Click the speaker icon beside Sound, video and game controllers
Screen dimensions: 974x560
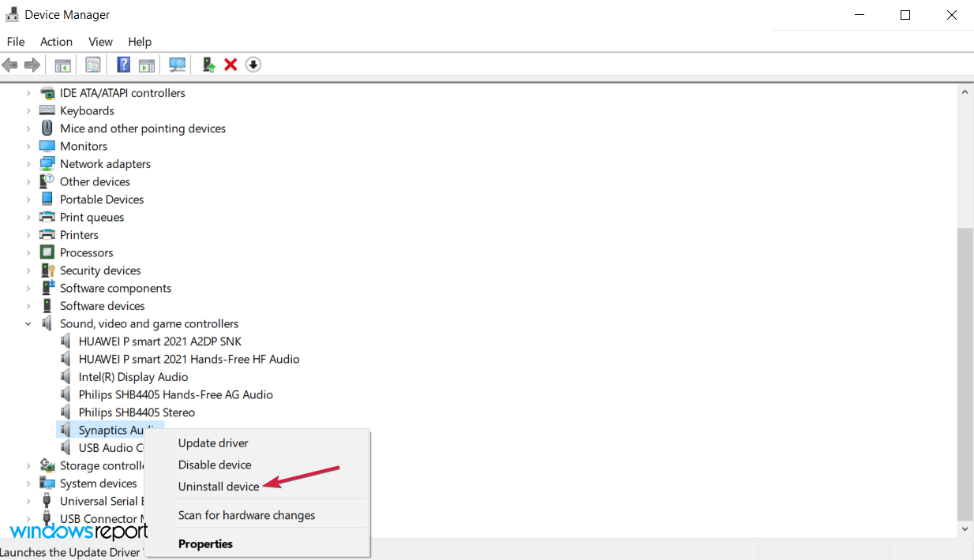pos(47,323)
